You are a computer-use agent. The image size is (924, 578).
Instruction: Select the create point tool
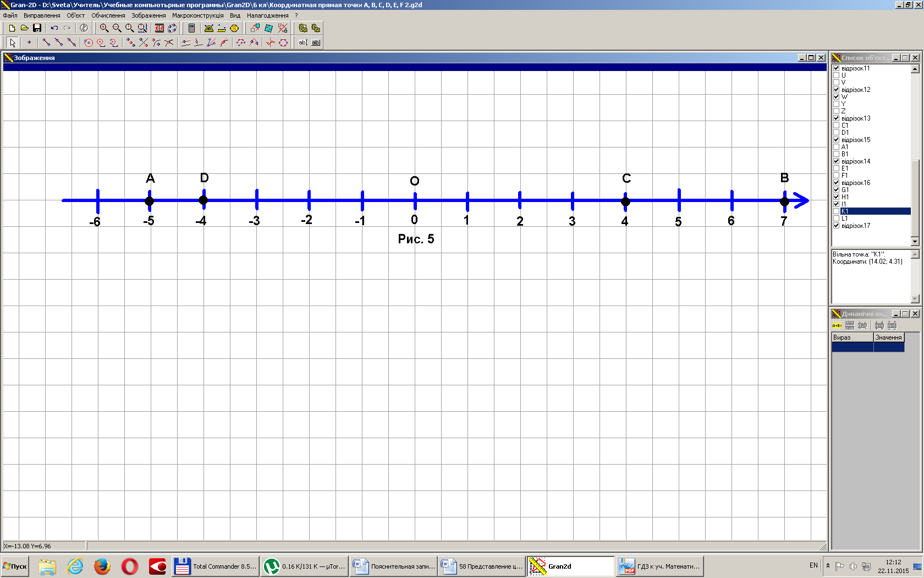[29, 42]
